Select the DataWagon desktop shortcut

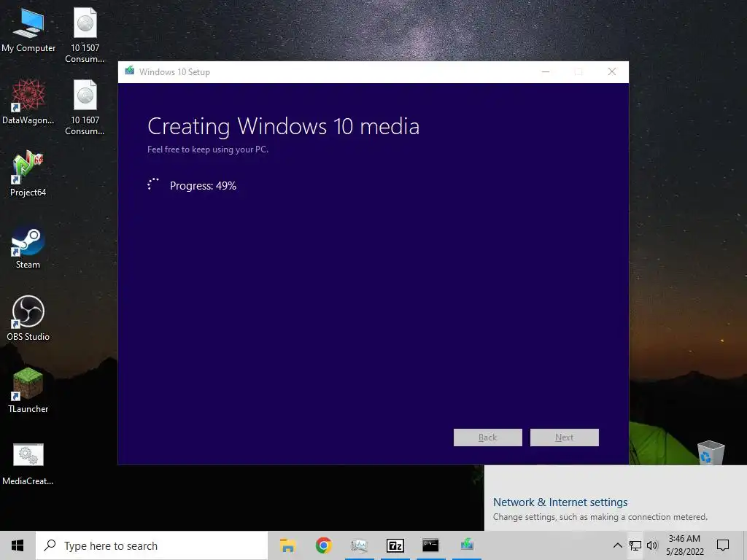coord(28,102)
